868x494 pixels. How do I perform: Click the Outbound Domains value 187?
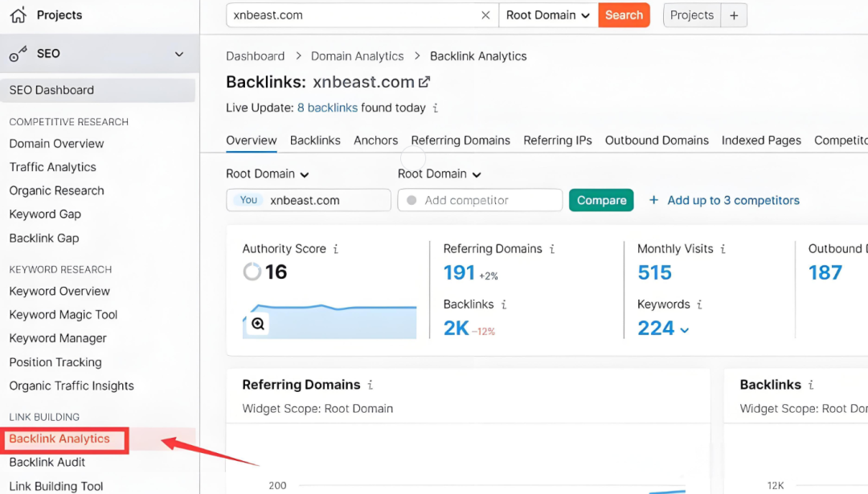click(x=825, y=272)
